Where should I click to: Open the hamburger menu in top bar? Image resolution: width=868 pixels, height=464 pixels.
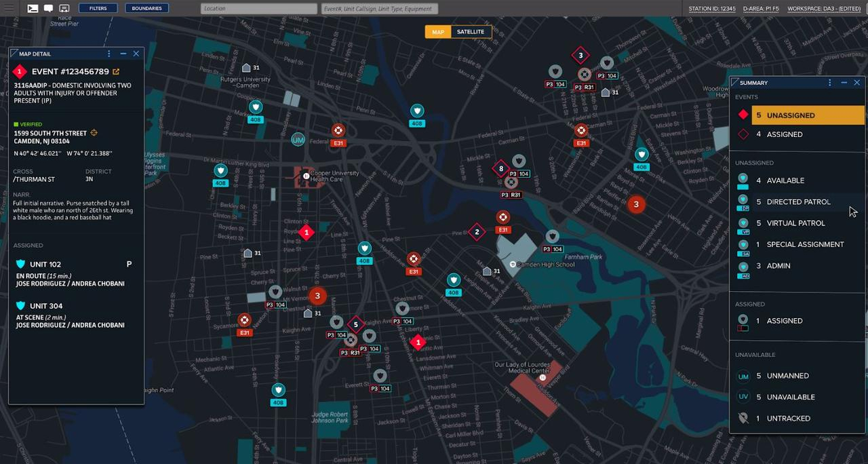(x=9, y=8)
